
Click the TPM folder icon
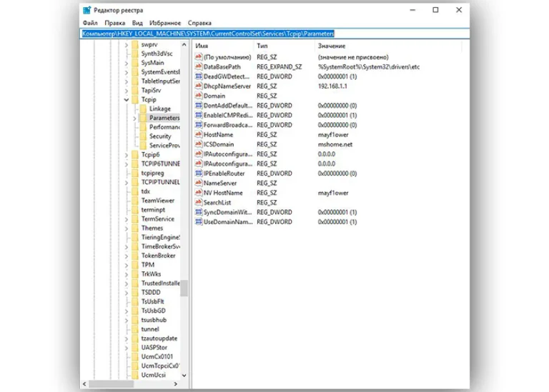(135, 265)
